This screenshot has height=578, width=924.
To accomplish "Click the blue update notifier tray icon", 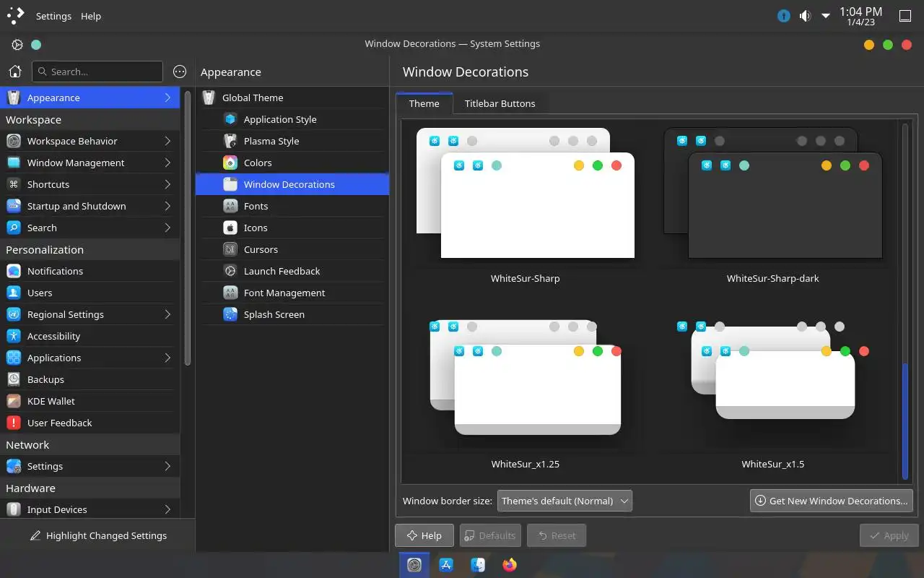I will tap(784, 16).
